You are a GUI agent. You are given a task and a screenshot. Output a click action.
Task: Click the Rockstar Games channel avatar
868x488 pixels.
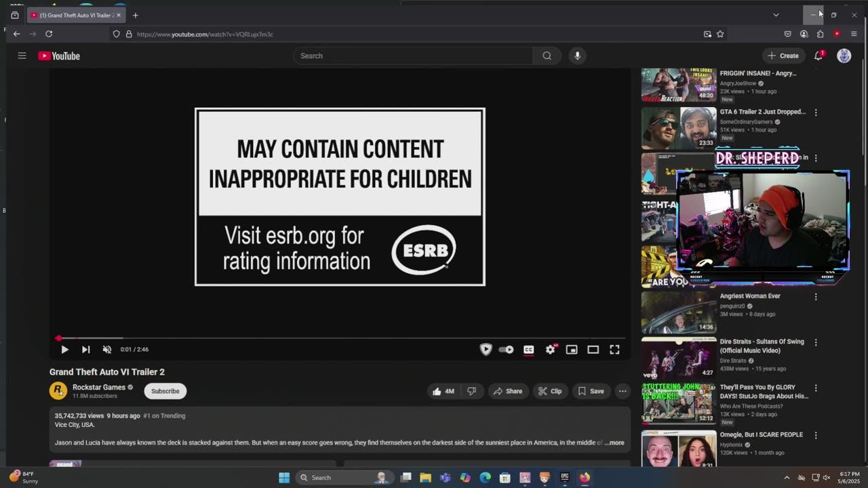tap(58, 391)
